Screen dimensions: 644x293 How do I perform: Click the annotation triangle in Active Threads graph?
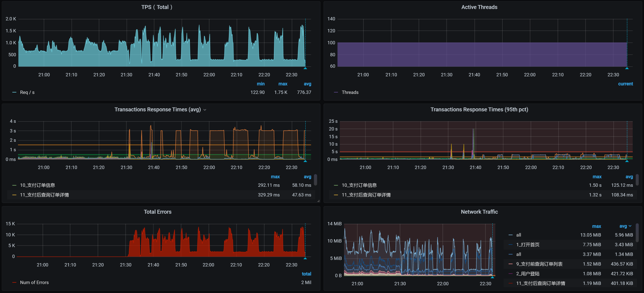click(627, 68)
